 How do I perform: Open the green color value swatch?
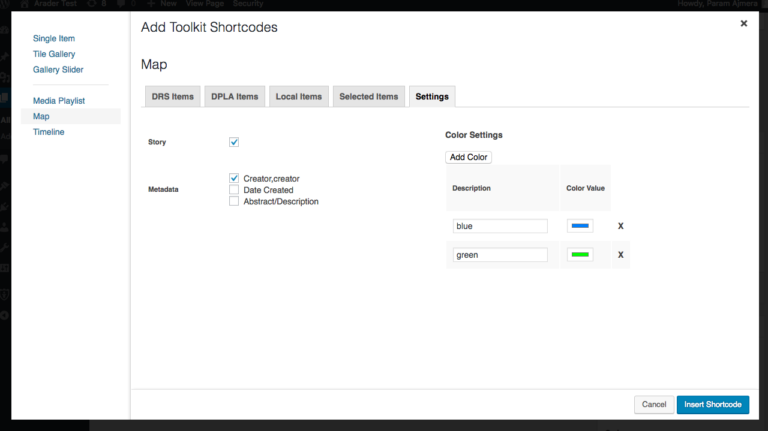(580, 255)
